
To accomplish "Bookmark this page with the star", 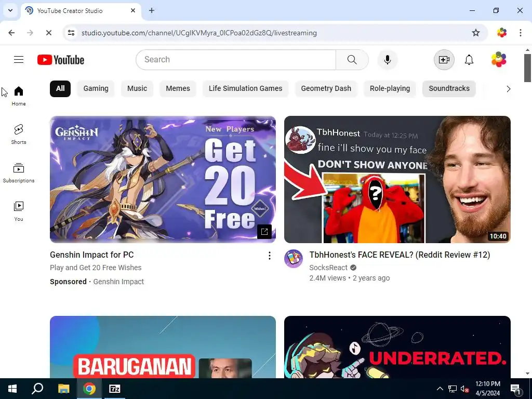I will [x=476, y=33].
